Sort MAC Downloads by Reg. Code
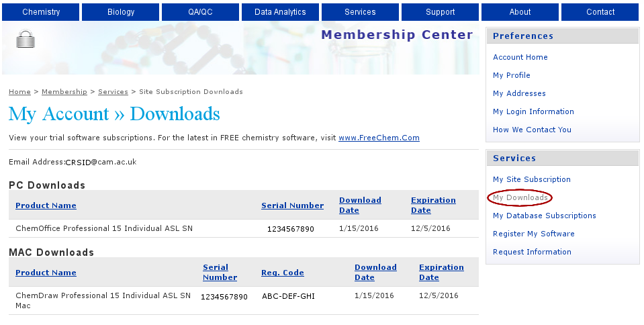644x325 pixels. pyautogui.click(x=283, y=273)
